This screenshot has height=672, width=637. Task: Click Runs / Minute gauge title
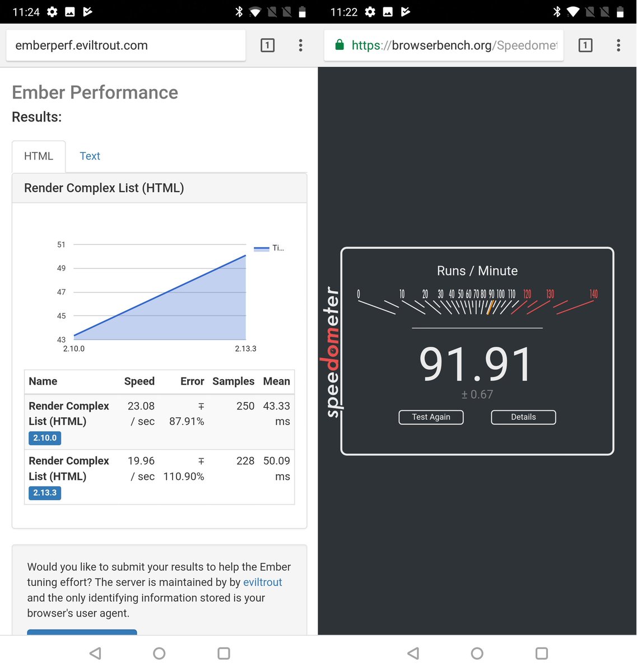pyautogui.click(x=477, y=271)
